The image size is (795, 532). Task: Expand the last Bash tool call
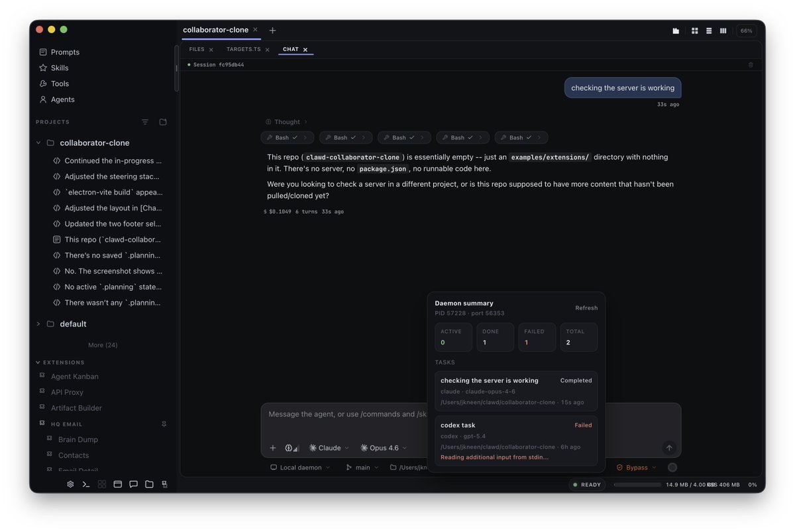(521, 138)
